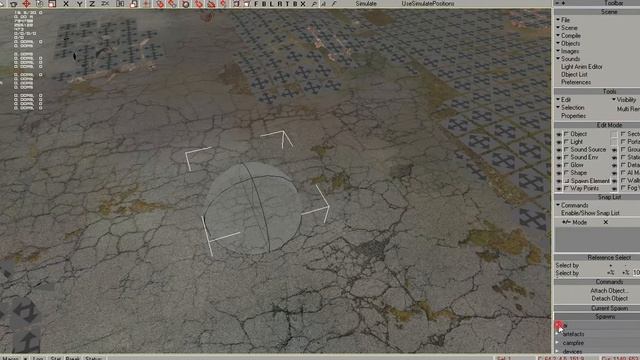
Task: Select the red Move tool icon
Action: (x=27, y=4)
